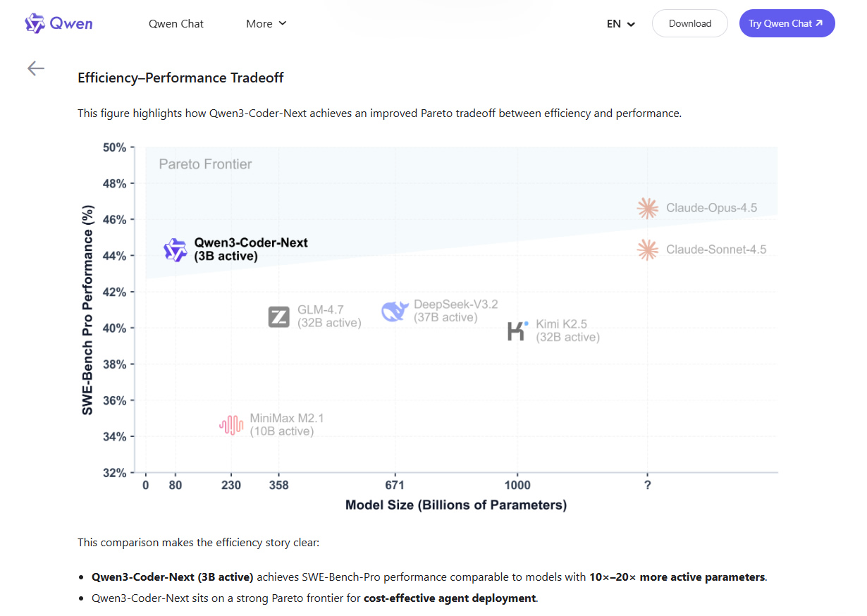Image resolution: width=867 pixels, height=616 pixels.
Task: Click the Qwen3-Coder-Next logo in the chart
Action: point(176,250)
